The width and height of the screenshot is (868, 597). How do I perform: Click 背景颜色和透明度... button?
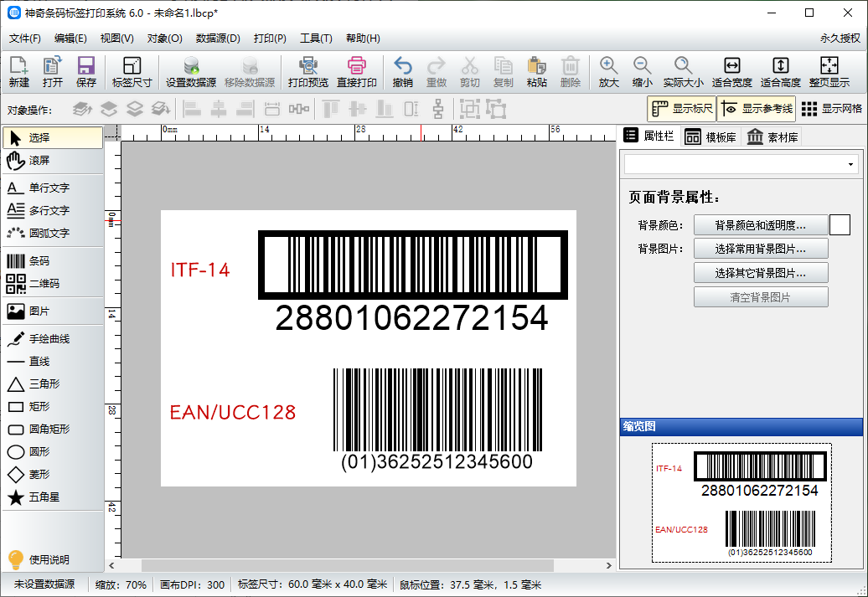761,225
